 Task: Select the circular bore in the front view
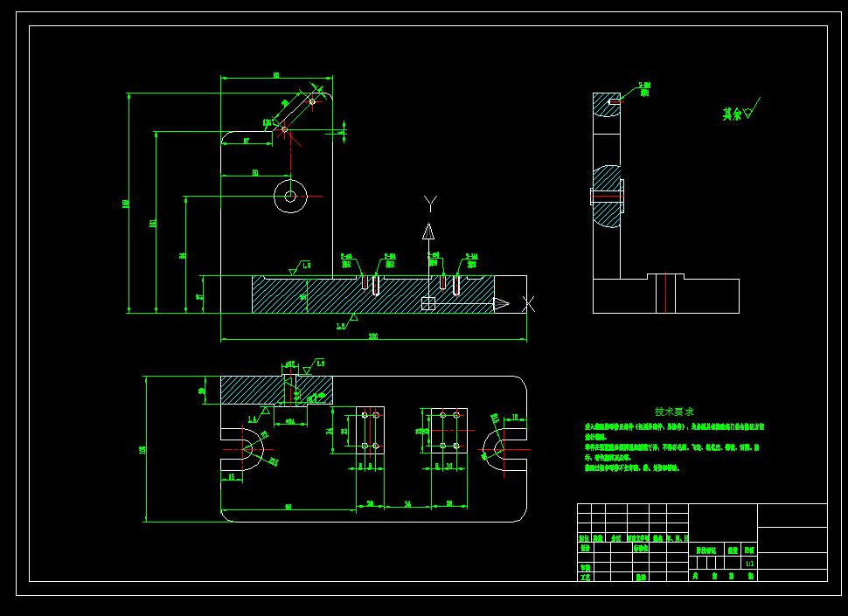(x=290, y=196)
